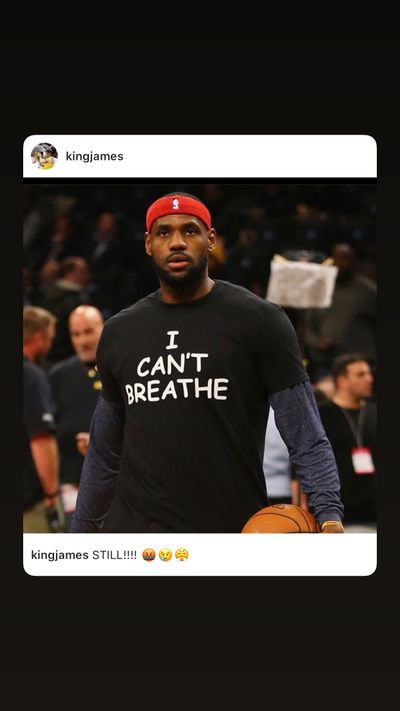
Task: Open the kingjames profile avatar
Action: [x=44, y=156]
